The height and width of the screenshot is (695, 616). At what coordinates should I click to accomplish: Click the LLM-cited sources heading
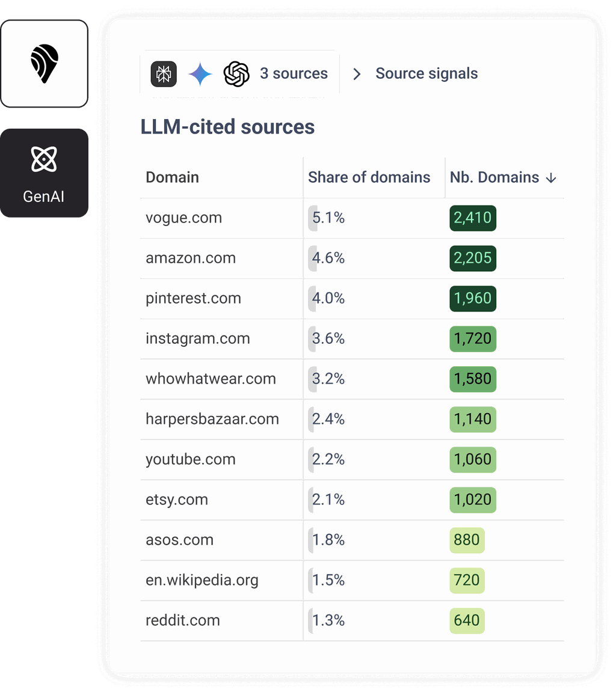click(227, 127)
